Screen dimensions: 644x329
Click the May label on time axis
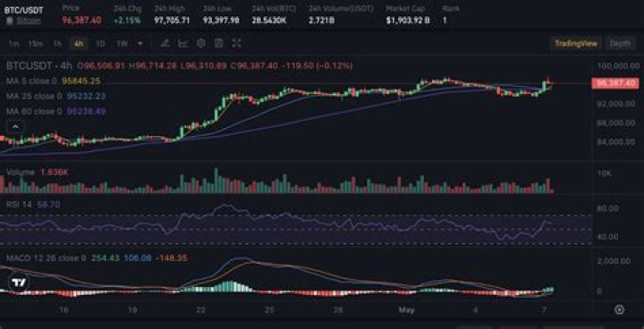click(x=408, y=309)
